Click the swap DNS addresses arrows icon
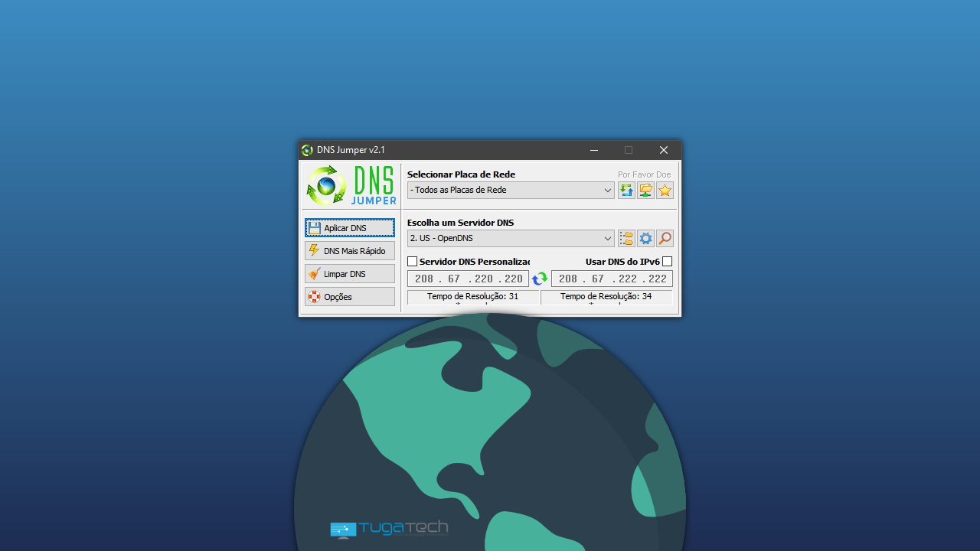980x551 pixels. coord(540,279)
